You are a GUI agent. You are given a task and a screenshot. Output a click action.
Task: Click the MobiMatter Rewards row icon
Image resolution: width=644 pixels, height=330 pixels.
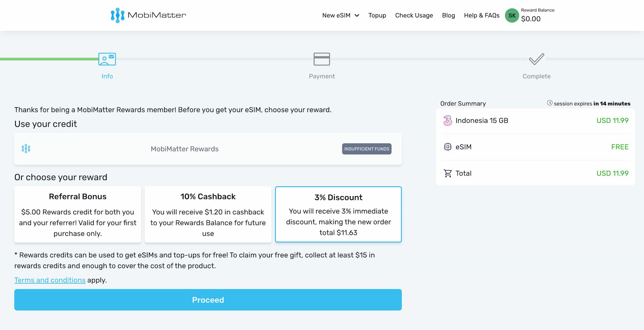(26, 149)
